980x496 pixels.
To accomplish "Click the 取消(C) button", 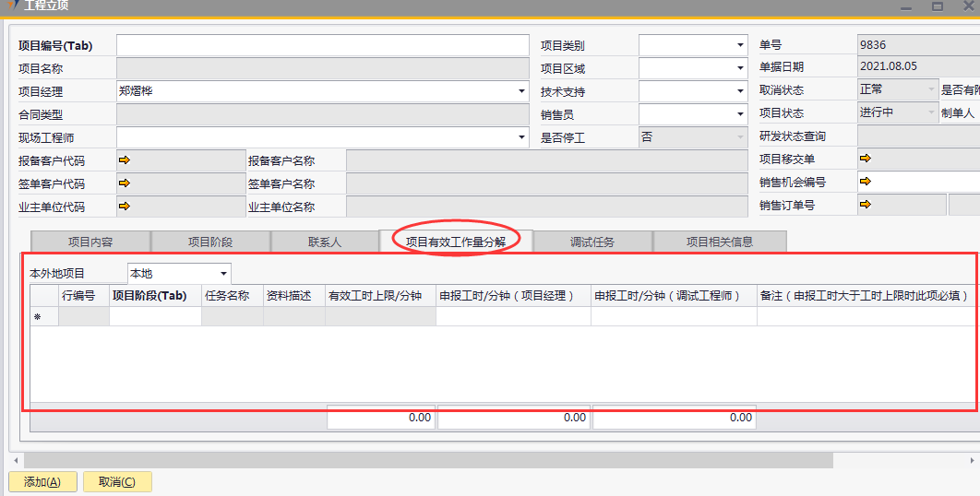I will coord(117,482).
